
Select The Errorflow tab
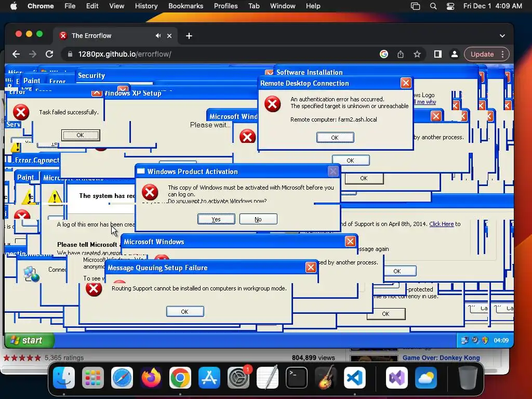(x=115, y=36)
